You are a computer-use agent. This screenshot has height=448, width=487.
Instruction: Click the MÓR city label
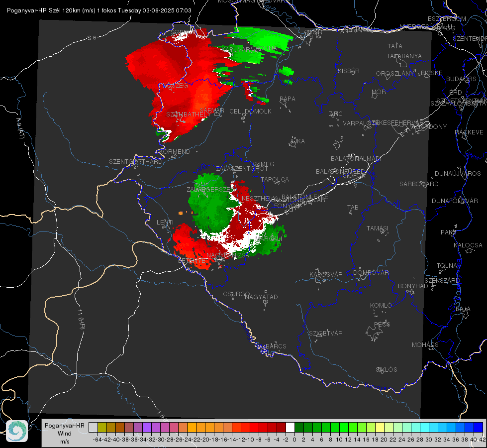tap(379, 92)
